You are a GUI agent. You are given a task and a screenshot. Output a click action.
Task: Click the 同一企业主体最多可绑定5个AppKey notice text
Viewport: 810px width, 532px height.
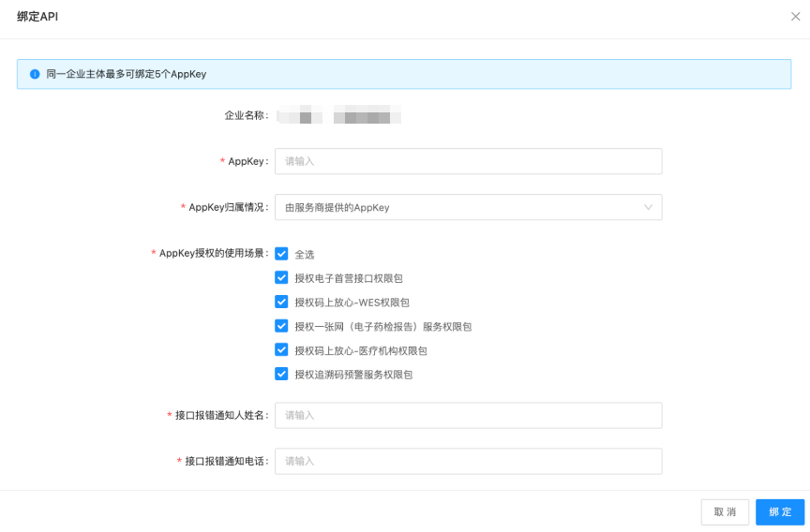click(x=126, y=73)
